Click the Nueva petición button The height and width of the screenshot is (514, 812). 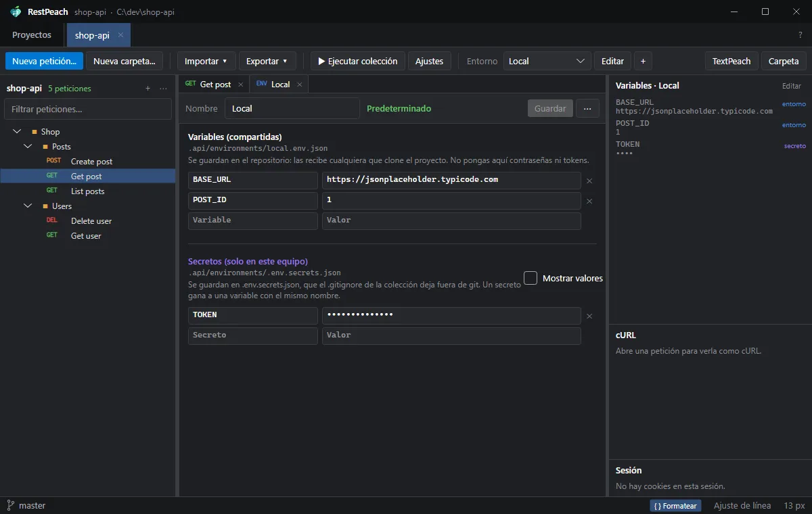44,61
